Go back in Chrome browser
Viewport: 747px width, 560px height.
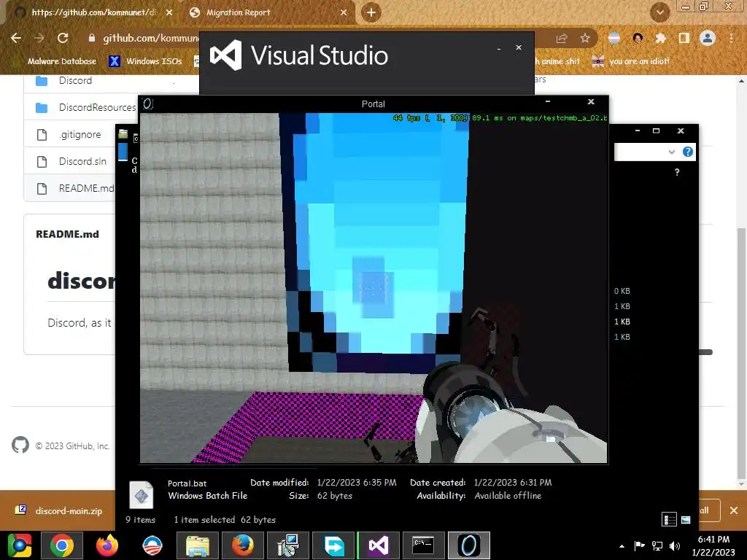coord(16,38)
